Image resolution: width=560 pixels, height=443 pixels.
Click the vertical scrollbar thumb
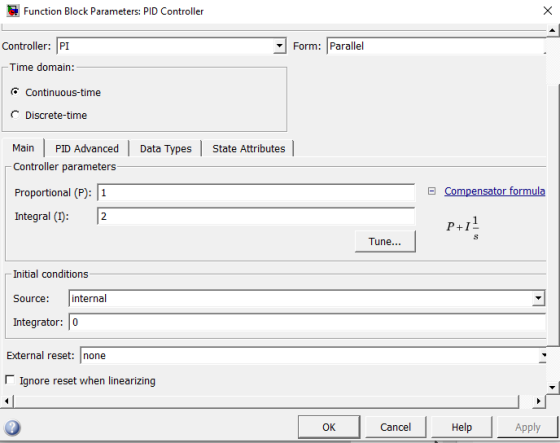(x=553, y=215)
